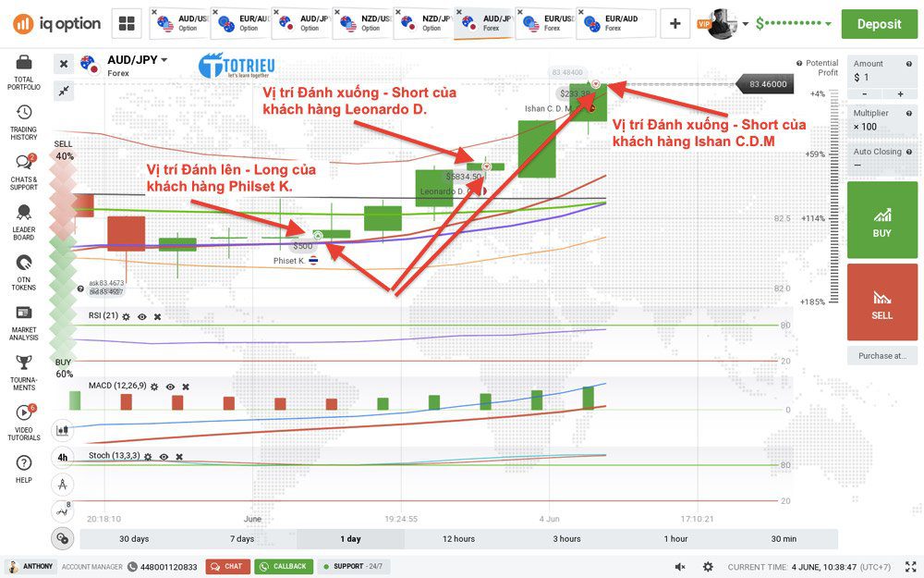Add a new asset tab with plus

[x=675, y=24]
